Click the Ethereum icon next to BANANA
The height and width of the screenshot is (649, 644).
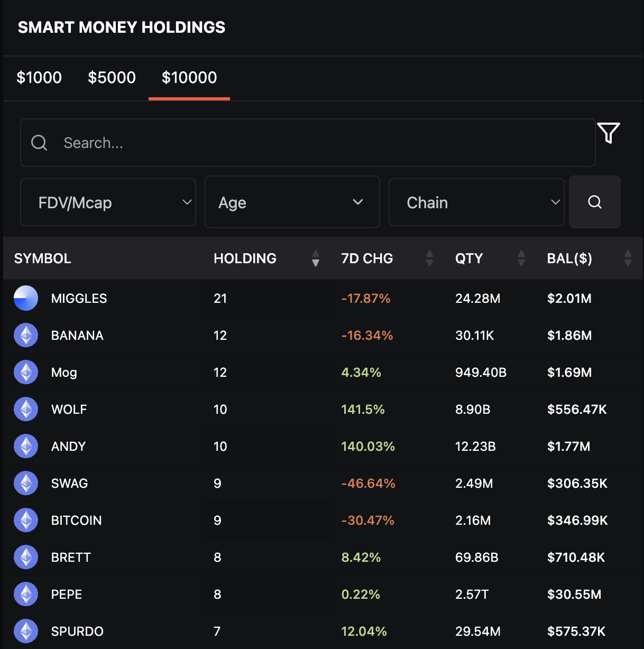pos(26,335)
